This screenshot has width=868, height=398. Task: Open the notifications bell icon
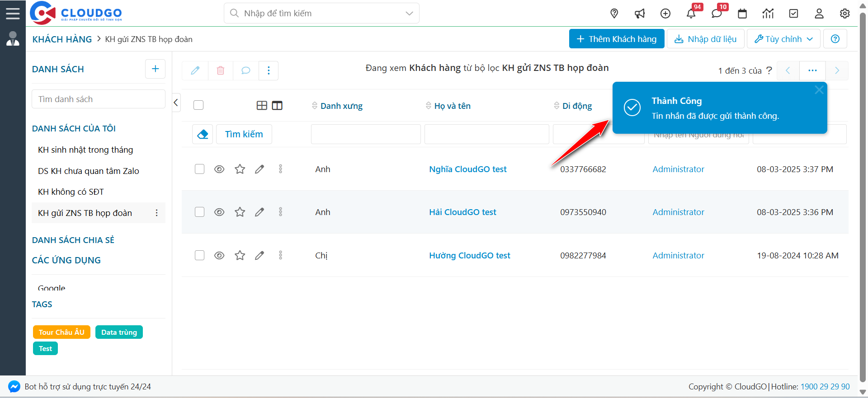[691, 14]
